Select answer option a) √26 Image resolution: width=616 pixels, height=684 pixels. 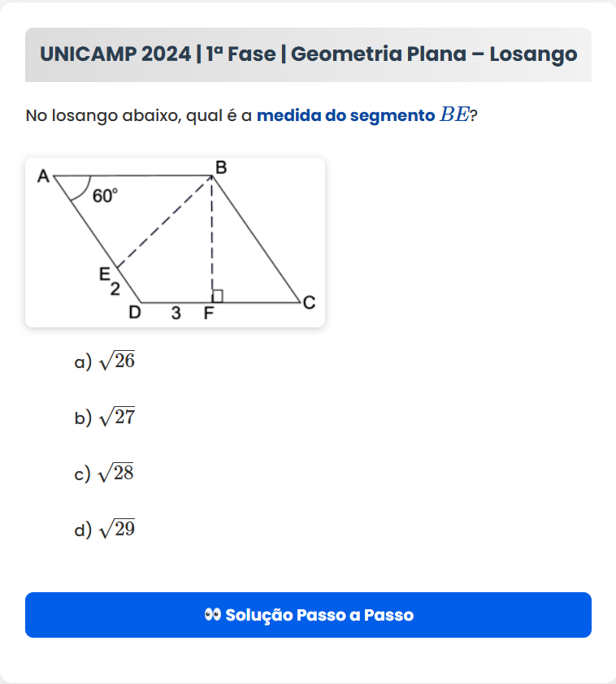pyautogui.click(x=105, y=361)
